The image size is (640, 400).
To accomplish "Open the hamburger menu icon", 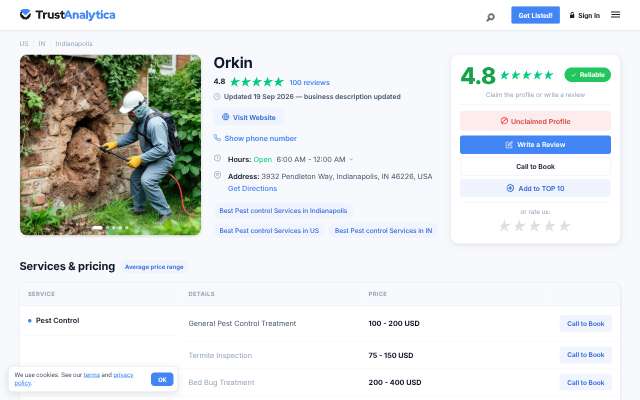I will (616, 15).
